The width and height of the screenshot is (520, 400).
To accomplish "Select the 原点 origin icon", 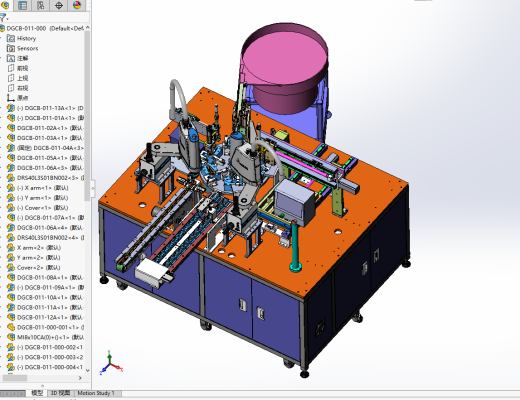I will pyautogui.click(x=11, y=98).
